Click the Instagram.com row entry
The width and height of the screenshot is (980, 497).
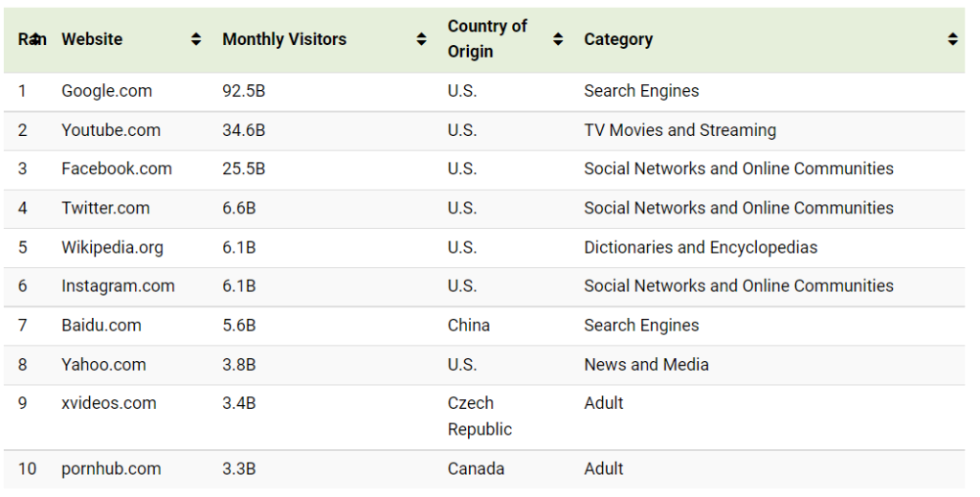118,285
